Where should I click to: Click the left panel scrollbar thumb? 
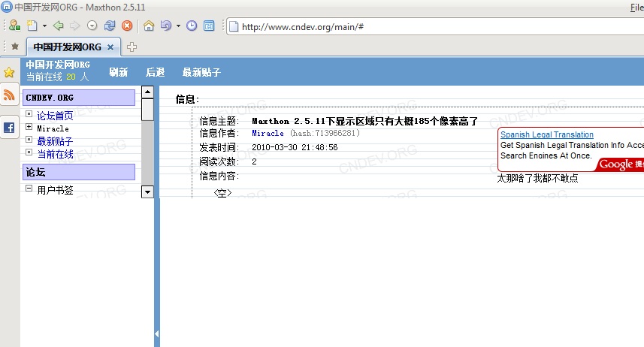(147, 110)
